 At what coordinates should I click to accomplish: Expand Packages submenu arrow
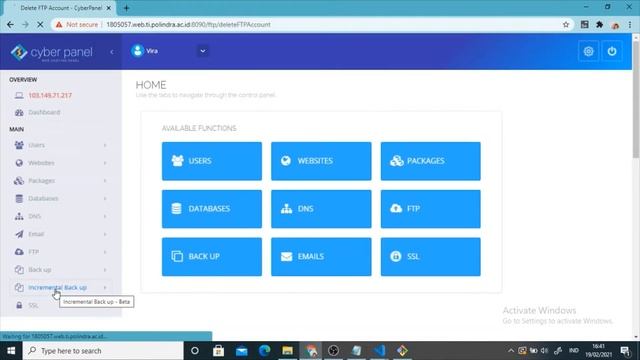coord(105,181)
